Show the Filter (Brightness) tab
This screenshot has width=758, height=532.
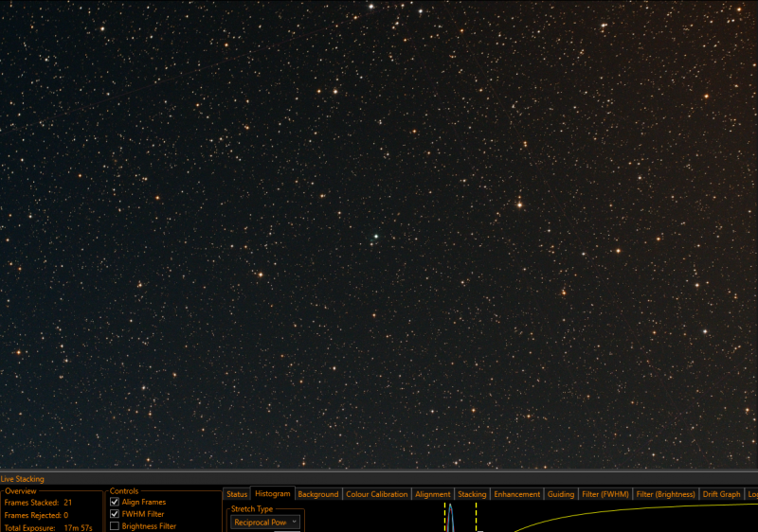(x=665, y=494)
